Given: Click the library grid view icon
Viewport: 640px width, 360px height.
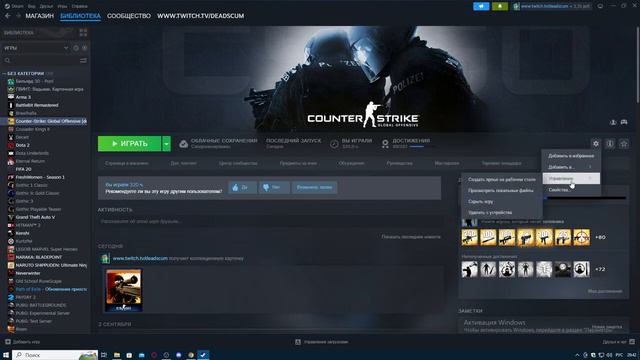Looking at the screenshot, I should click(83, 33).
